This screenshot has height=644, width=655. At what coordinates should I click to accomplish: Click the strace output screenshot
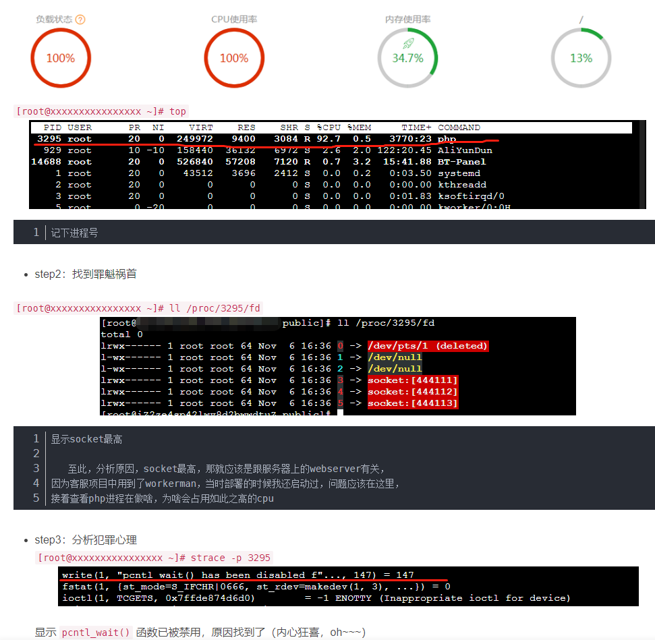348,587
